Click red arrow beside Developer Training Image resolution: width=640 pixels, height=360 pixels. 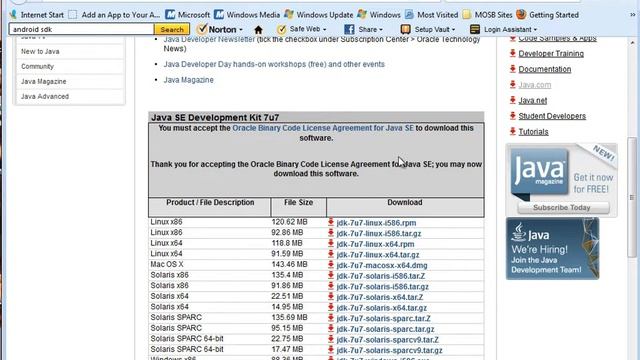pos(513,53)
